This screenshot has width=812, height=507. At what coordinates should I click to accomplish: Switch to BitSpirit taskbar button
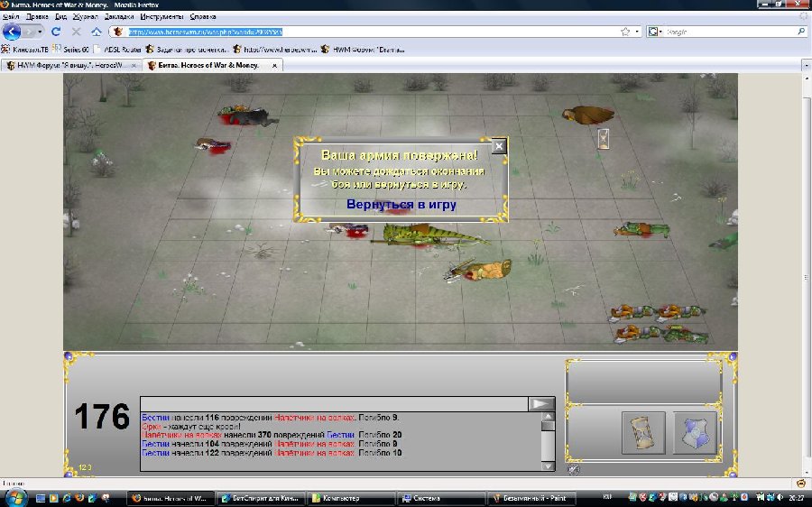(x=260, y=498)
